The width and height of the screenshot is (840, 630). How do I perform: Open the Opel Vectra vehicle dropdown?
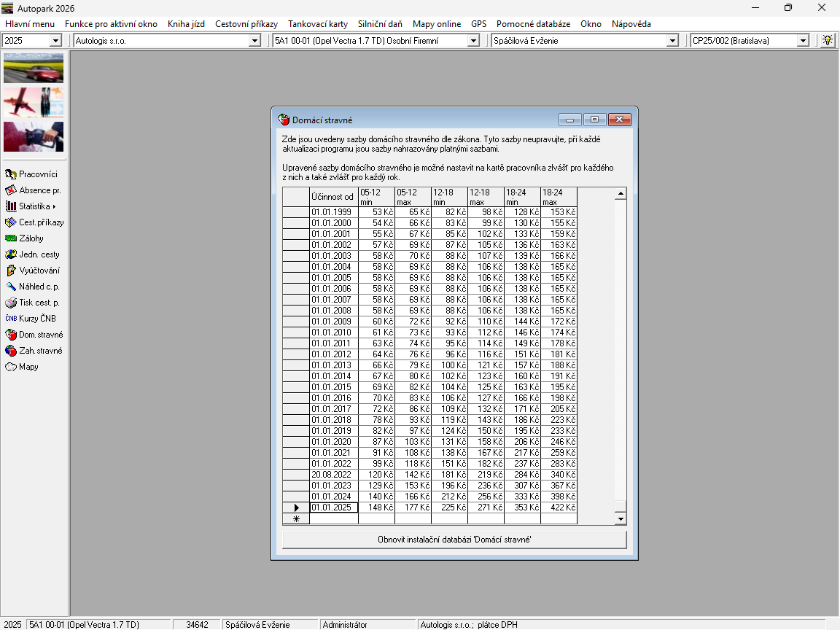[472, 41]
